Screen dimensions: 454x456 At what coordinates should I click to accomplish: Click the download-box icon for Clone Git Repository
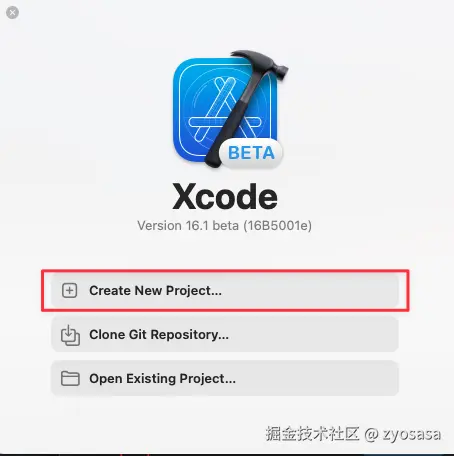click(x=70, y=335)
